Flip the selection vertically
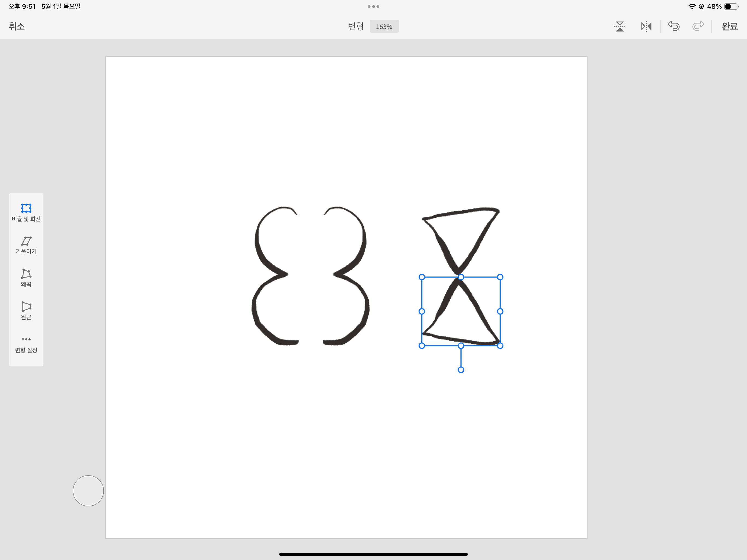Image resolution: width=747 pixels, height=560 pixels. 620,26
